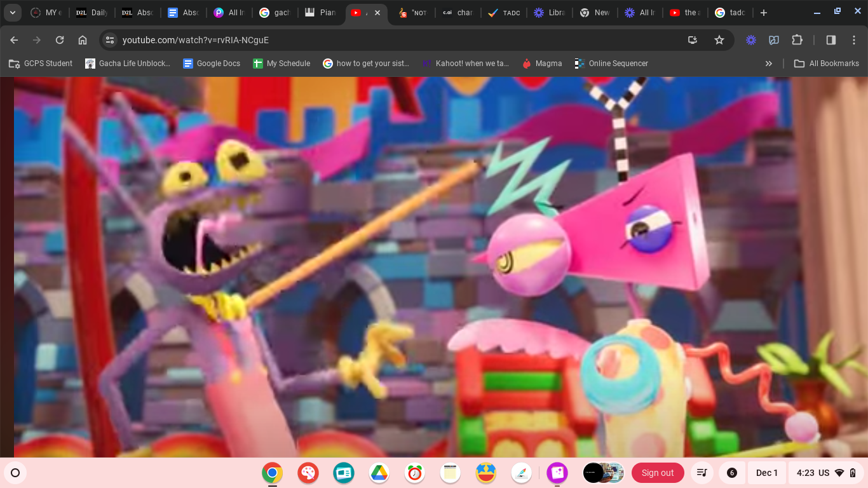Open the Chrome three-dot menu

point(853,40)
